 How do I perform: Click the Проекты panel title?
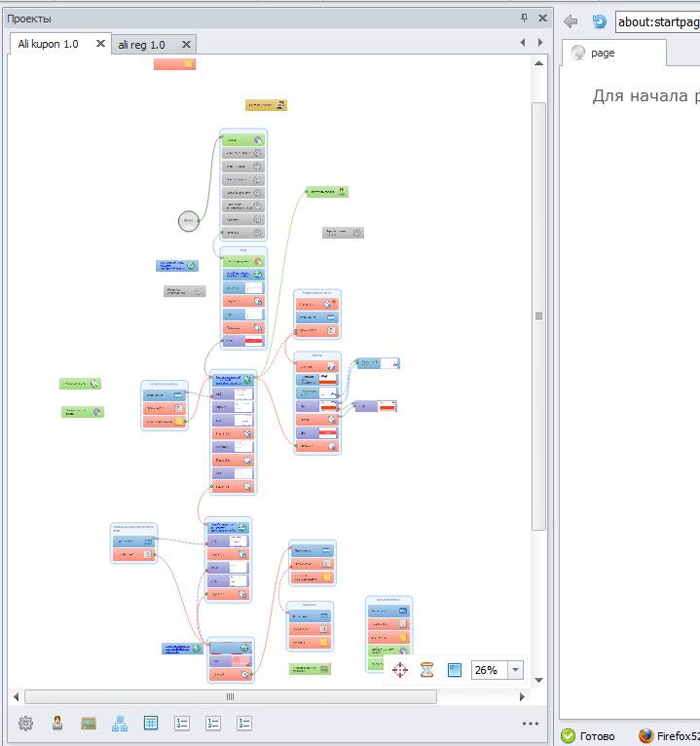coord(29,19)
